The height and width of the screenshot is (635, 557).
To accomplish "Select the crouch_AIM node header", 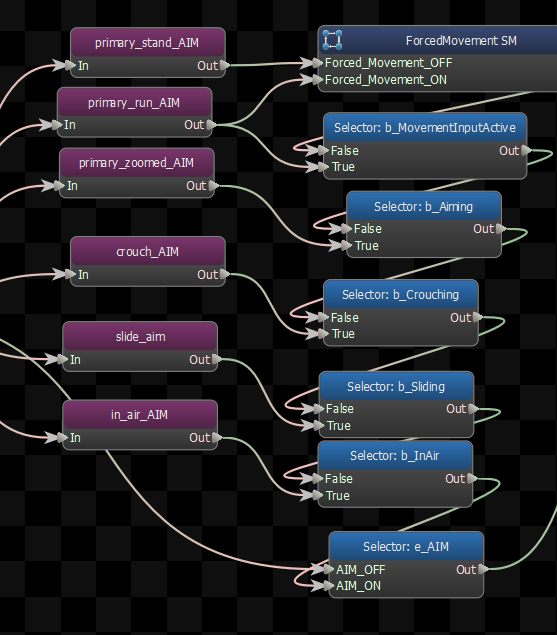I will click(x=147, y=251).
